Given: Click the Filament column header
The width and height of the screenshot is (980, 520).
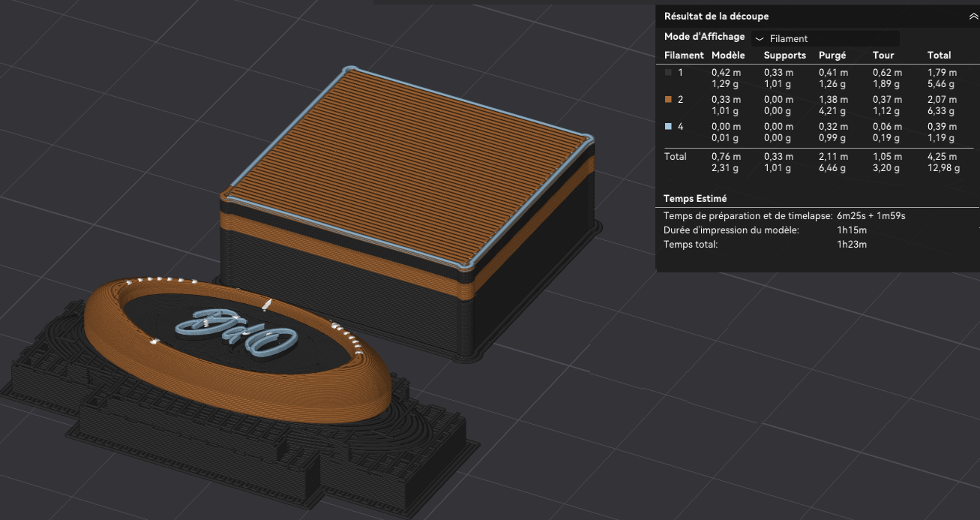Looking at the screenshot, I should click(x=684, y=55).
